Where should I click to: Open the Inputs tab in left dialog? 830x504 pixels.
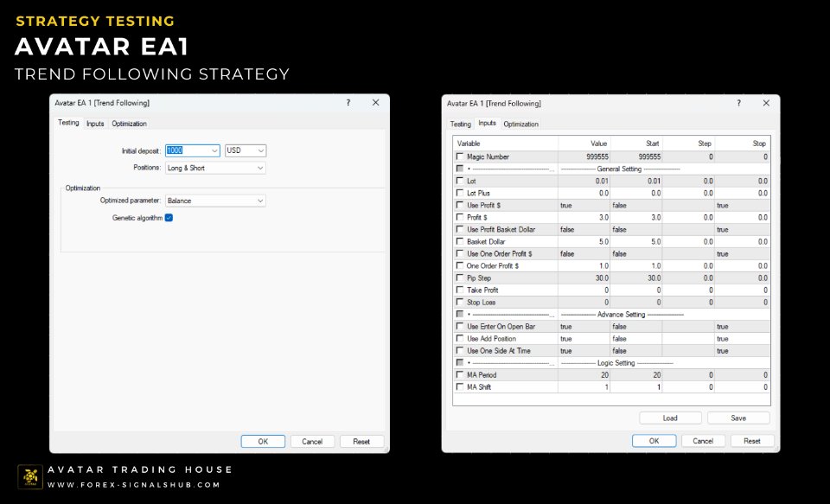click(x=95, y=124)
